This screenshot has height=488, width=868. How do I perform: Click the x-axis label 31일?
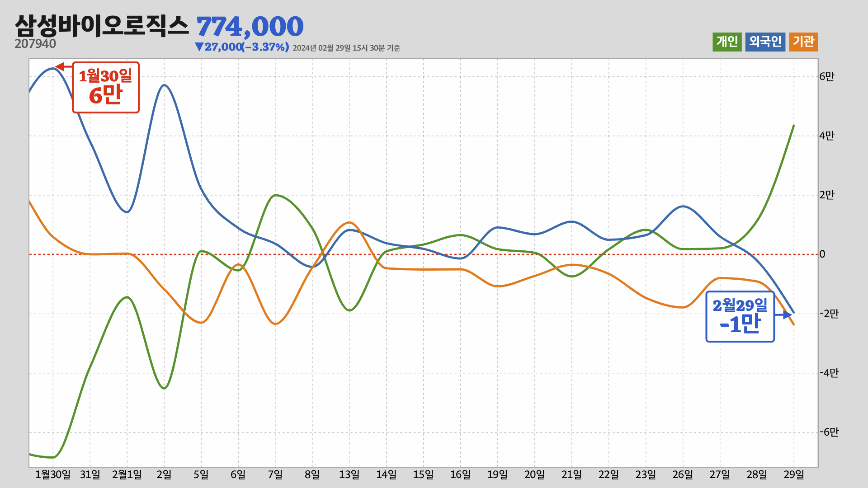point(90,475)
